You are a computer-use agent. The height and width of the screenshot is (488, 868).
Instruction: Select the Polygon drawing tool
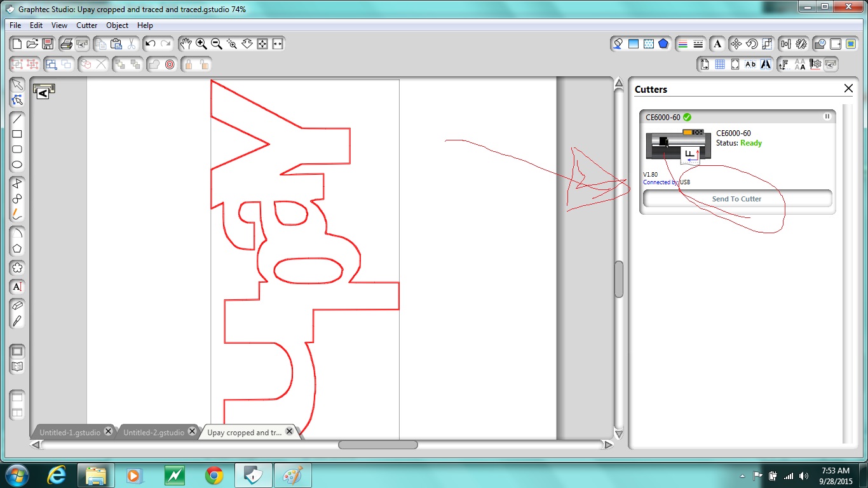[17, 184]
